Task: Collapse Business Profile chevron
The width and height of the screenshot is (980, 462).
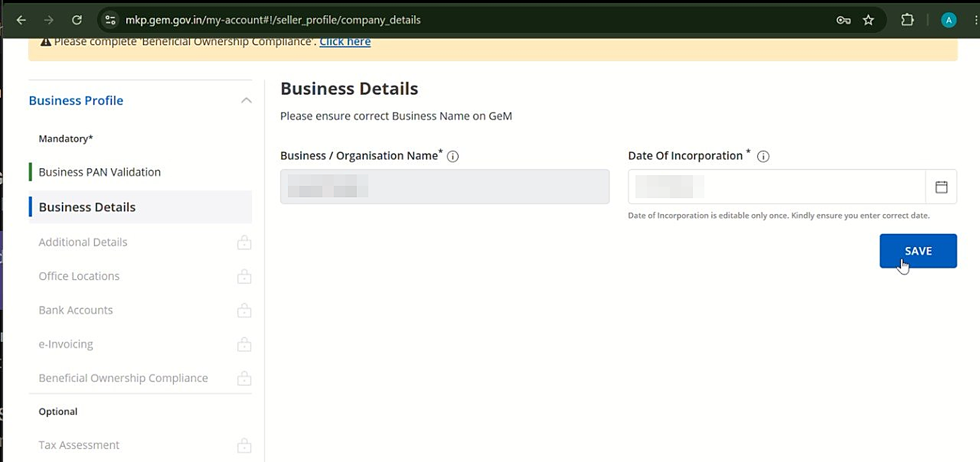Action: (x=246, y=100)
